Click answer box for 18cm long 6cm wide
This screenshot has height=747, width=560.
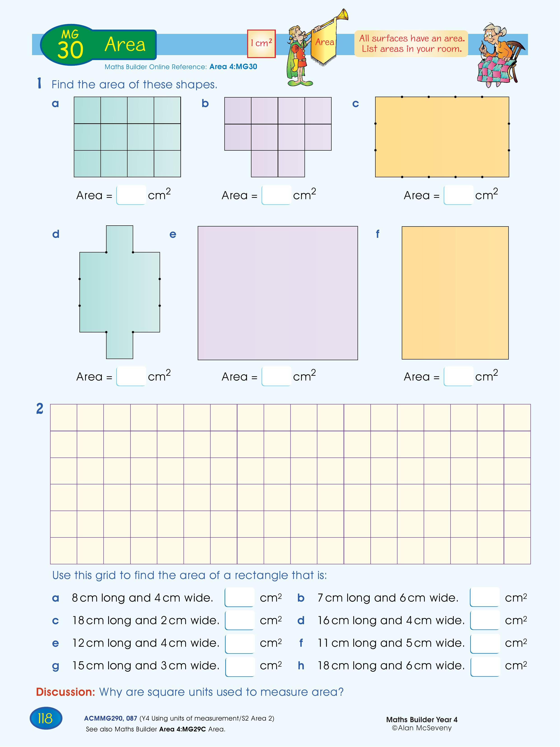pos(485,667)
